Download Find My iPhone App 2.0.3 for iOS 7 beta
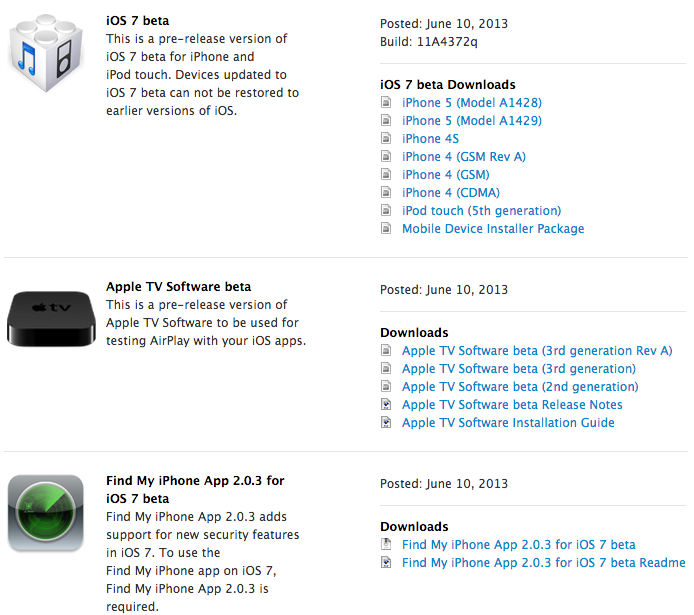694x615 pixels. pos(518,545)
